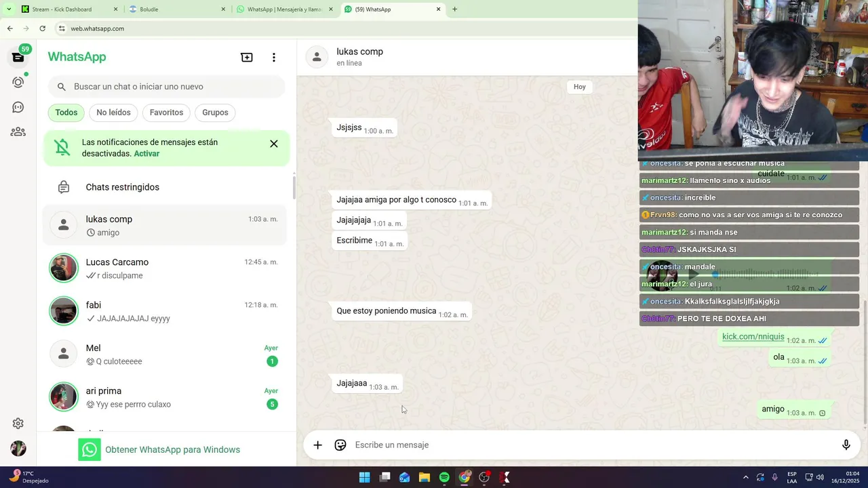The height and width of the screenshot is (488, 868).
Task: Open the Communities sidebar icon
Action: pos(18,132)
